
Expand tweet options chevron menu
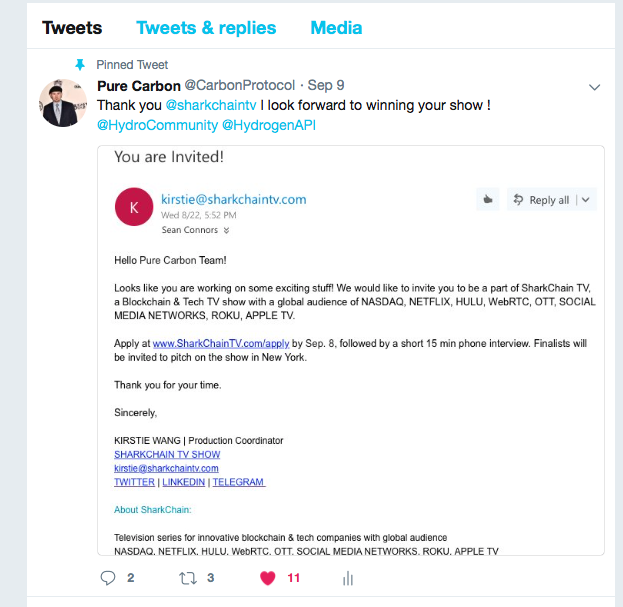coord(594,87)
